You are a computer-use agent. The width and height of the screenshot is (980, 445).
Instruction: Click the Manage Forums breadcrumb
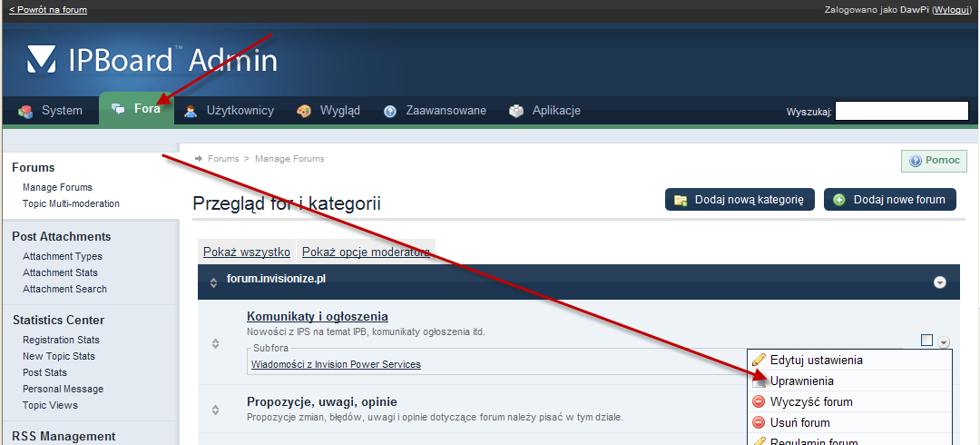pos(289,159)
